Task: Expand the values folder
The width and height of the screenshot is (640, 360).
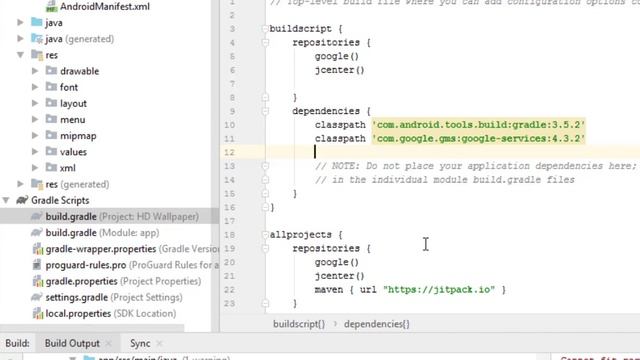Action: click(35, 151)
